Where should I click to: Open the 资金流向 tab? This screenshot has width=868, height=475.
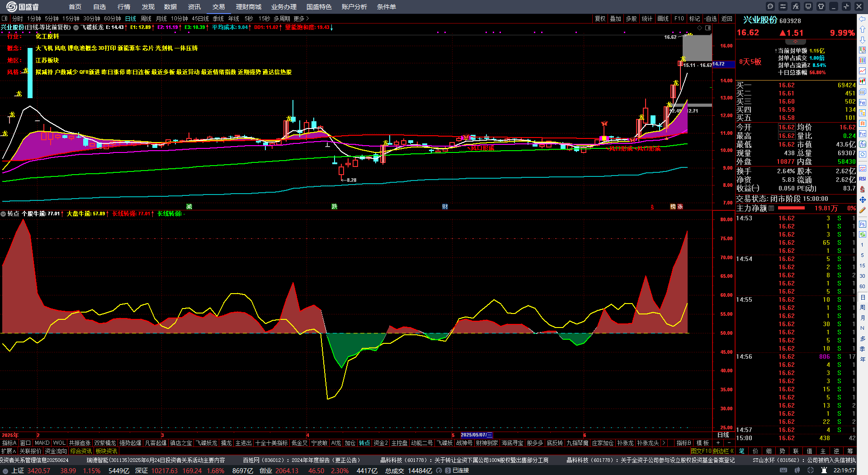point(56,451)
